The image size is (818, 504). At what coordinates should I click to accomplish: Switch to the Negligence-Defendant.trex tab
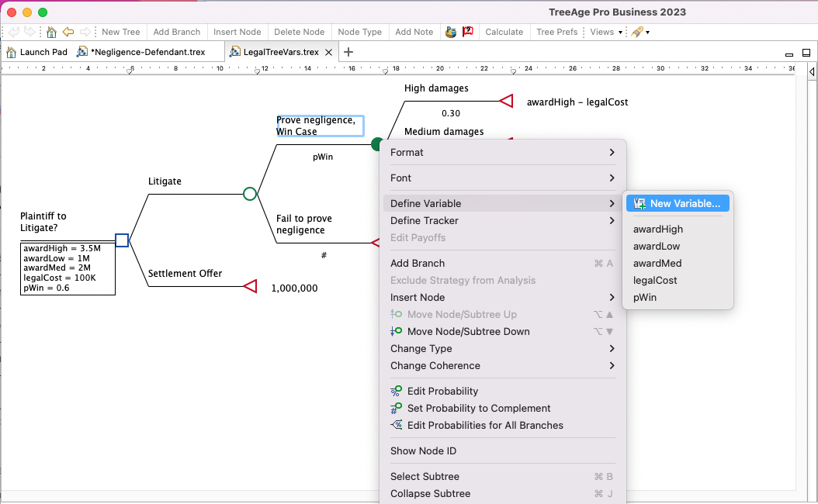(140, 52)
